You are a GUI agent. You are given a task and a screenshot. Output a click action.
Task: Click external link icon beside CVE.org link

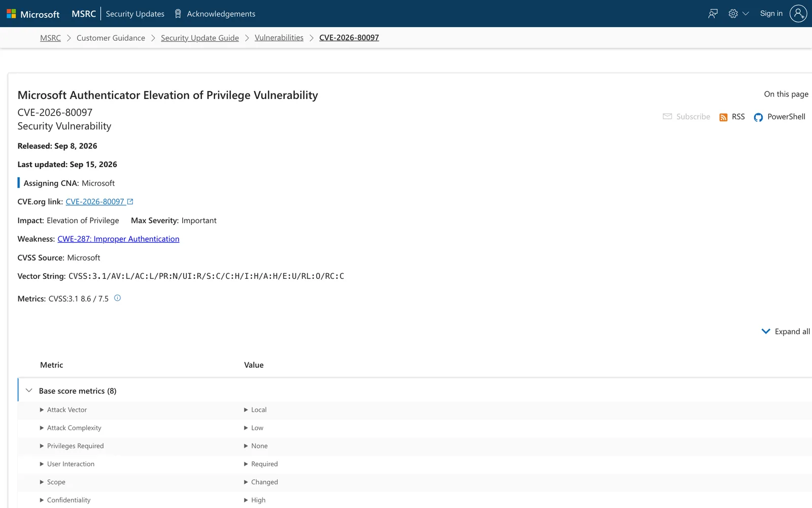[x=130, y=202]
